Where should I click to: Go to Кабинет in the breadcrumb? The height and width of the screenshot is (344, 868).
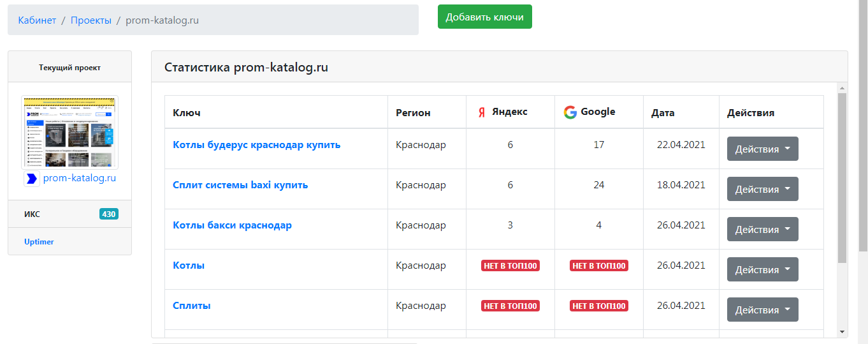click(x=37, y=20)
